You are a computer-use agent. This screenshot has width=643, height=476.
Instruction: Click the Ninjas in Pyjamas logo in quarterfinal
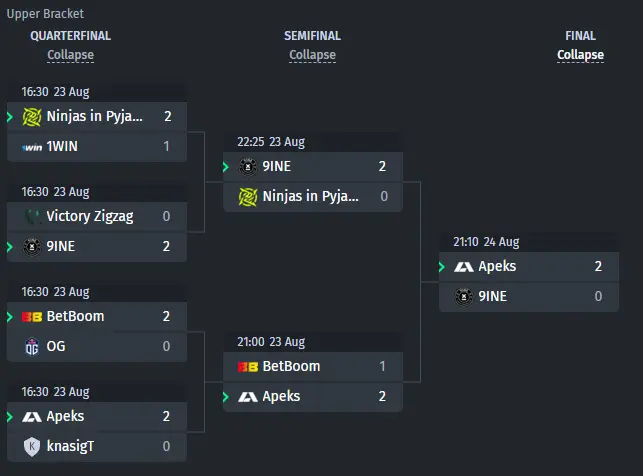click(x=32, y=117)
